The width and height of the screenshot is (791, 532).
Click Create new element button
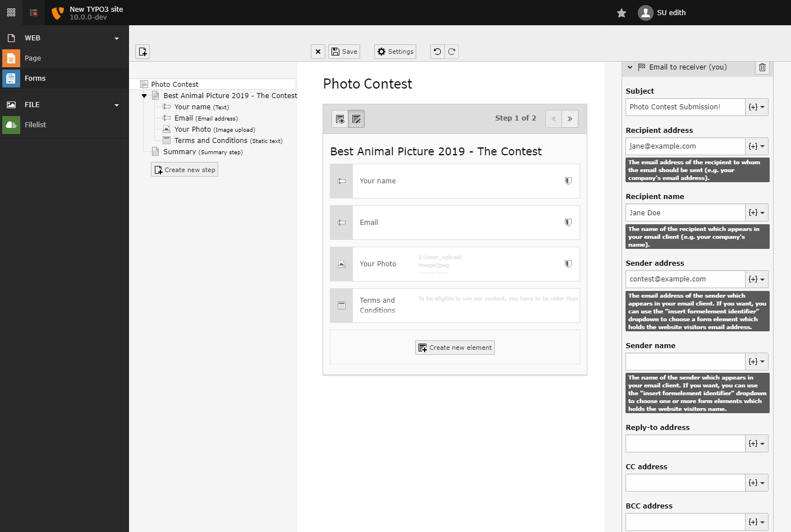[x=455, y=348]
